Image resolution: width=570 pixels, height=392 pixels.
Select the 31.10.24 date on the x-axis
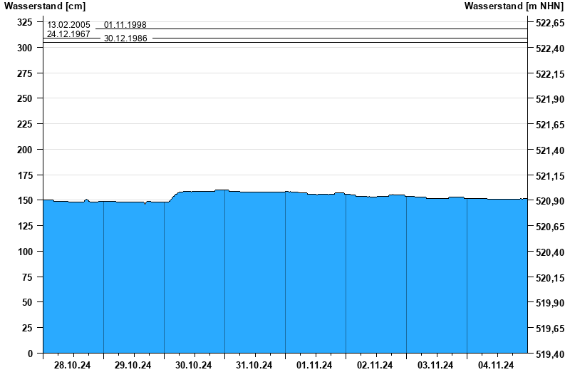click(254, 366)
